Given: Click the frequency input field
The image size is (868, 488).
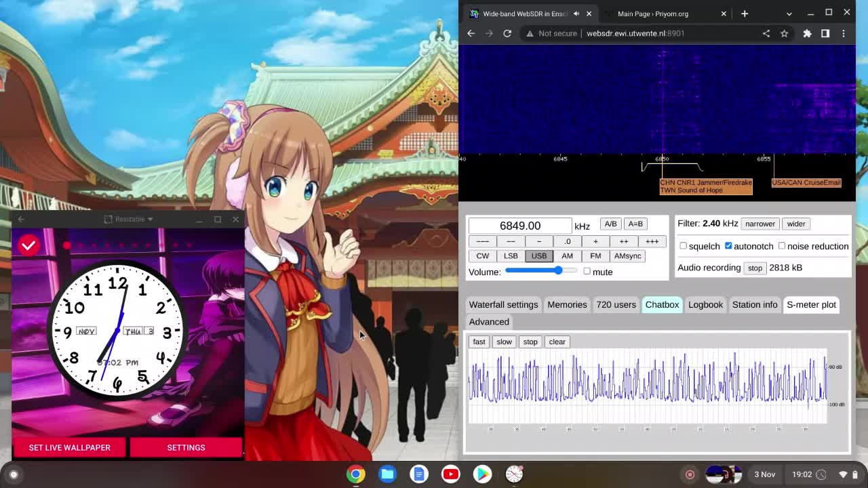Looking at the screenshot, I should 520,226.
